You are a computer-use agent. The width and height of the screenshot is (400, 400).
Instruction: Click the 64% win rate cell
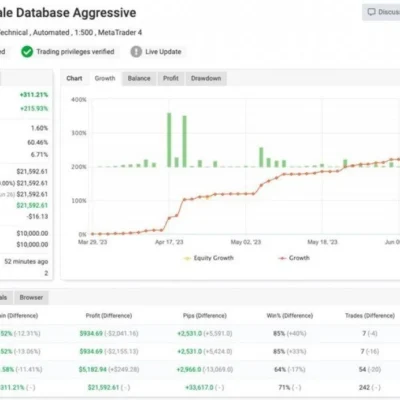tap(280, 369)
